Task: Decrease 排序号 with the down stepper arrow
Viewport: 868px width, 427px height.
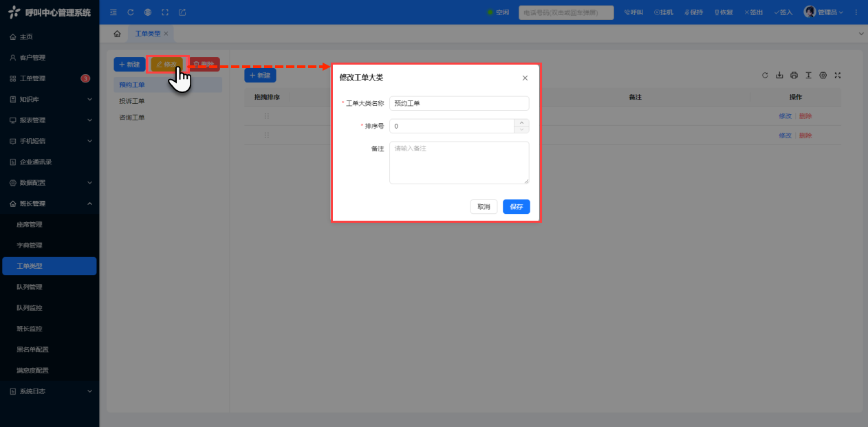Action: click(x=522, y=130)
